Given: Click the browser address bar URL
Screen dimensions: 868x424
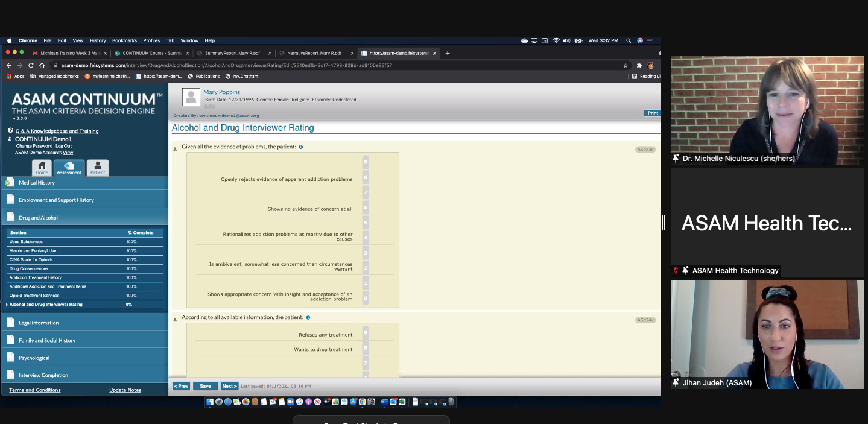Looking at the screenshot, I should [226, 65].
